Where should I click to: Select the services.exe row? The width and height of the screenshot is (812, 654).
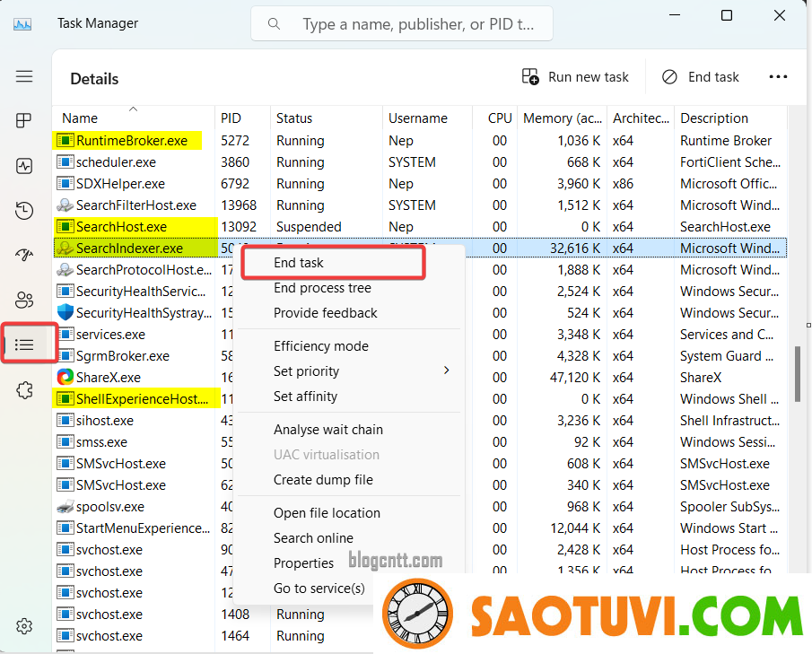coord(420,335)
